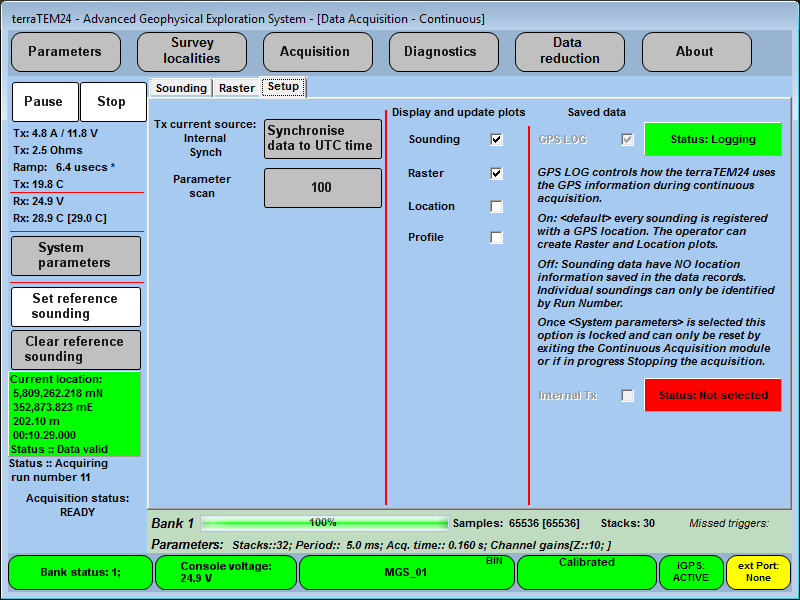Enable the Location plot checkbox
Screen dimensions: 800x600
pos(496,207)
